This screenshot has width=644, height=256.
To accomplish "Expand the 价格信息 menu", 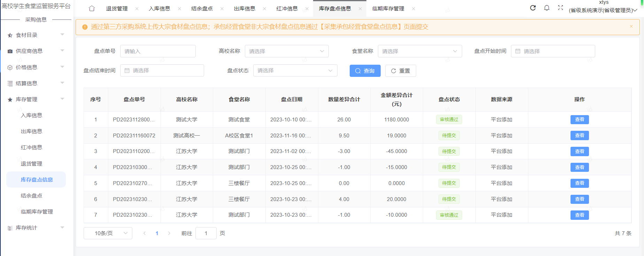I will pos(62,67).
